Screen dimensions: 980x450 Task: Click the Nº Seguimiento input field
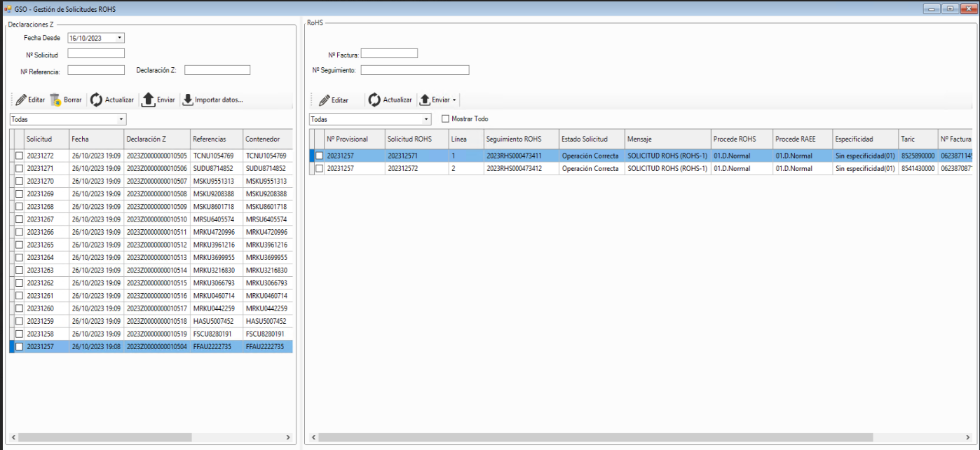click(414, 70)
